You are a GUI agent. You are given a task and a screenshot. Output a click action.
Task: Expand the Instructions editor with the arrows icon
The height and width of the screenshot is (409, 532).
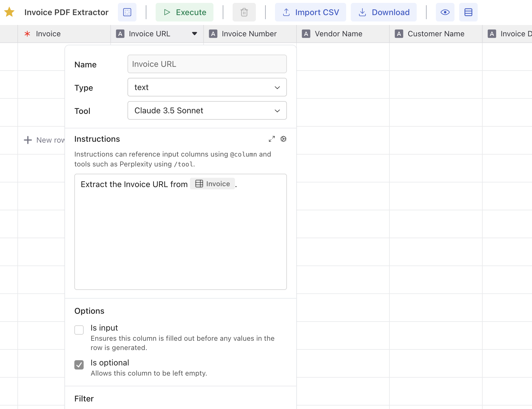(x=272, y=139)
